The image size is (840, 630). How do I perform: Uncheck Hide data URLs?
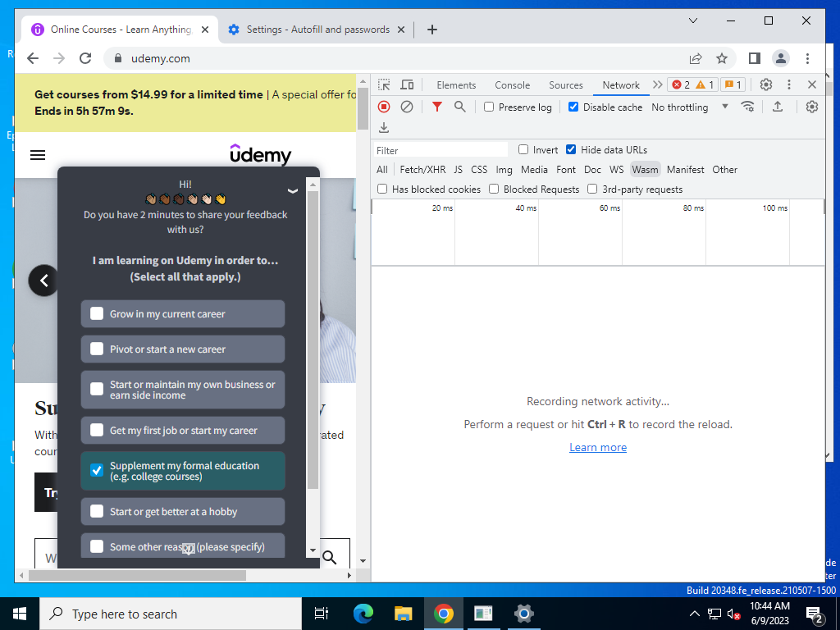[x=571, y=149]
